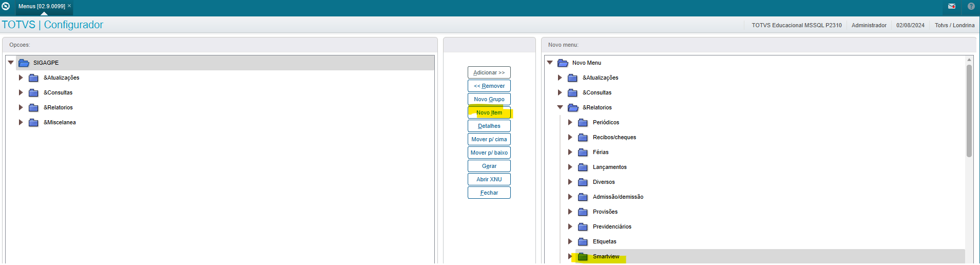This screenshot has width=980, height=265.
Task: Expand the Lançamentos group
Action: pos(570,167)
